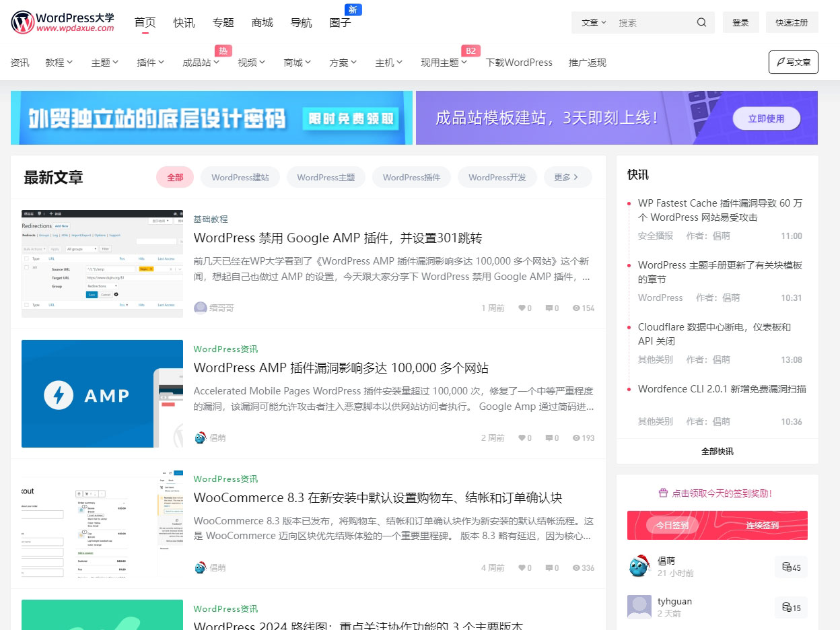840x630 pixels.
Task: Click the heart icon under WooCommerce 8.3 article
Action: click(521, 567)
